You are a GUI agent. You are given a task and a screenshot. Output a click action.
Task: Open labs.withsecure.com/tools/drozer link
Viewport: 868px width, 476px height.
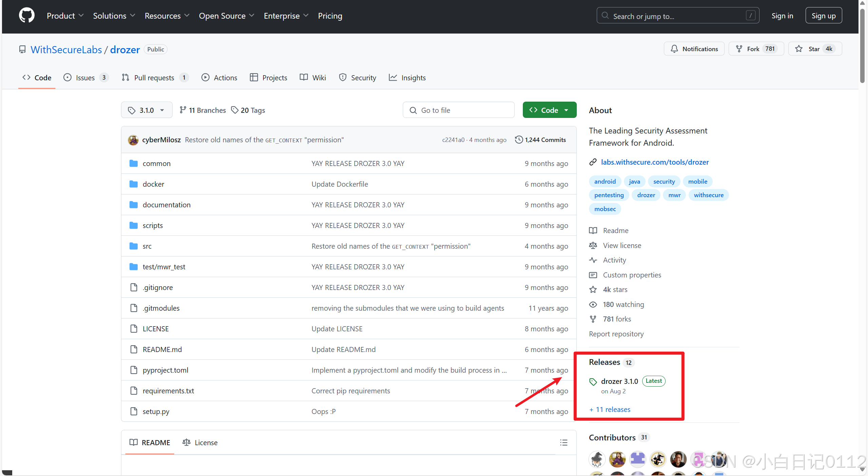pos(655,162)
